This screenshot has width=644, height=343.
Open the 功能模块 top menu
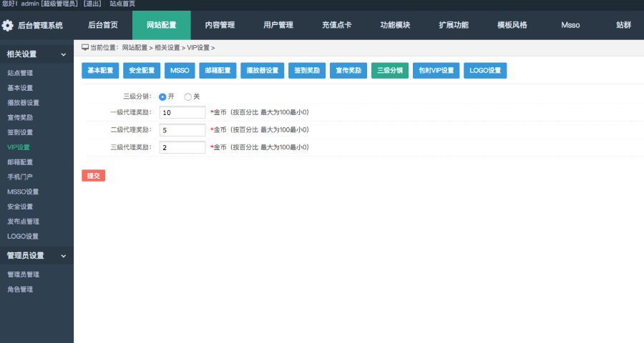395,25
